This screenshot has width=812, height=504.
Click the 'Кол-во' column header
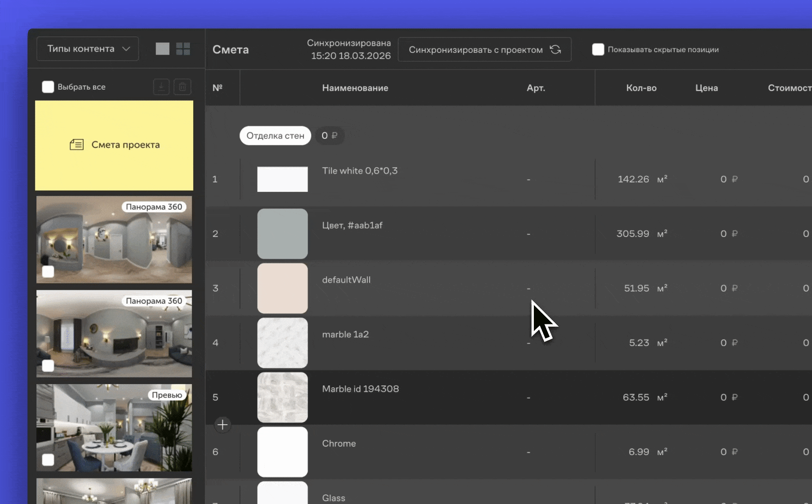641,88
